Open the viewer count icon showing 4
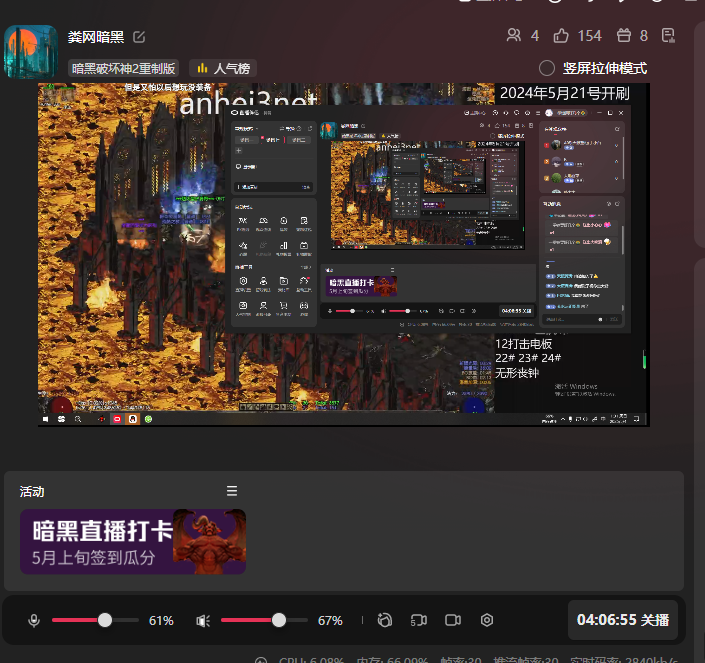The height and width of the screenshot is (663, 705). click(x=513, y=35)
